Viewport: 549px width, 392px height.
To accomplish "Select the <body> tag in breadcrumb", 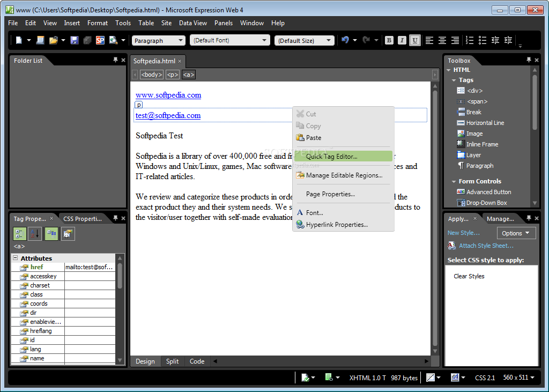I will 152,75.
